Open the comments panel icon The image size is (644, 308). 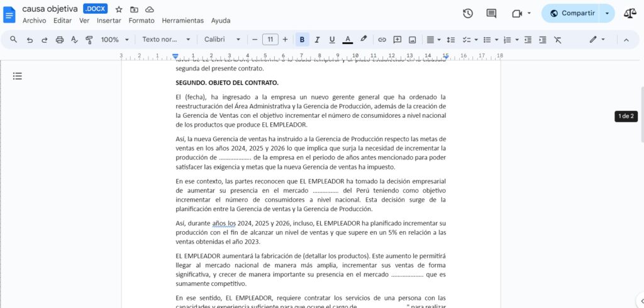[491, 13]
